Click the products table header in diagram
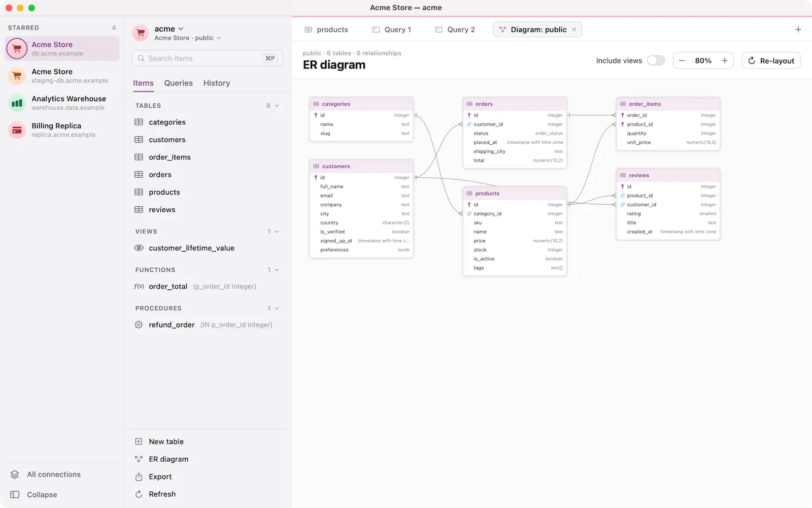812x508 pixels. pyautogui.click(x=515, y=194)
